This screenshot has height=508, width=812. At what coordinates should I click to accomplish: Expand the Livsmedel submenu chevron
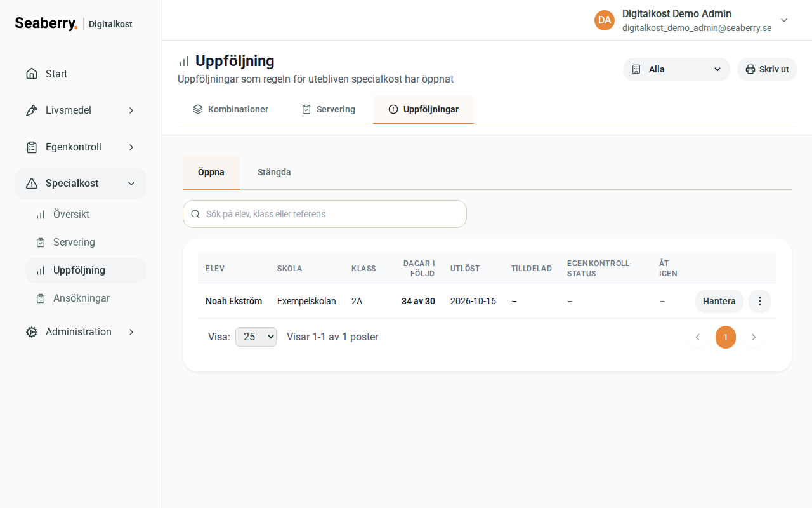click(x=131, y=110)
